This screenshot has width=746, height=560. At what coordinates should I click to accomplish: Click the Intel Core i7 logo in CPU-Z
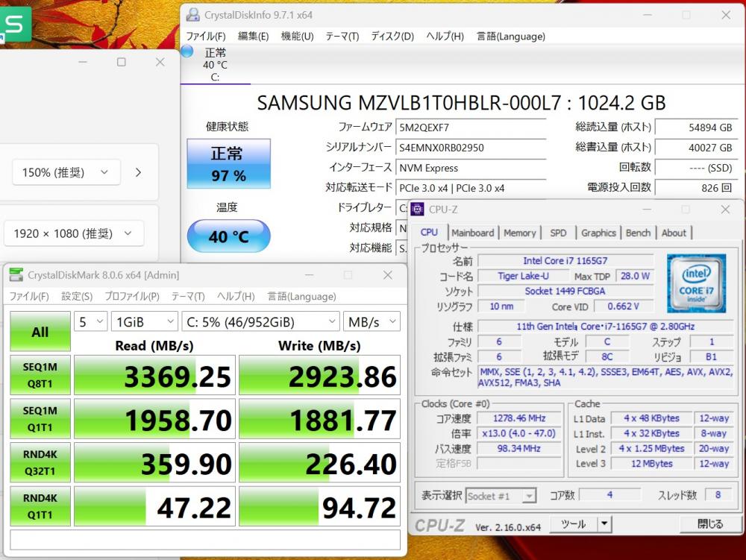pos(696,283)
